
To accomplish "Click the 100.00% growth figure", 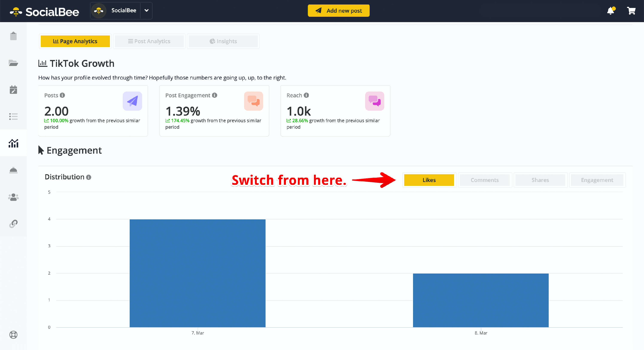I will click(x=59, y=120).
